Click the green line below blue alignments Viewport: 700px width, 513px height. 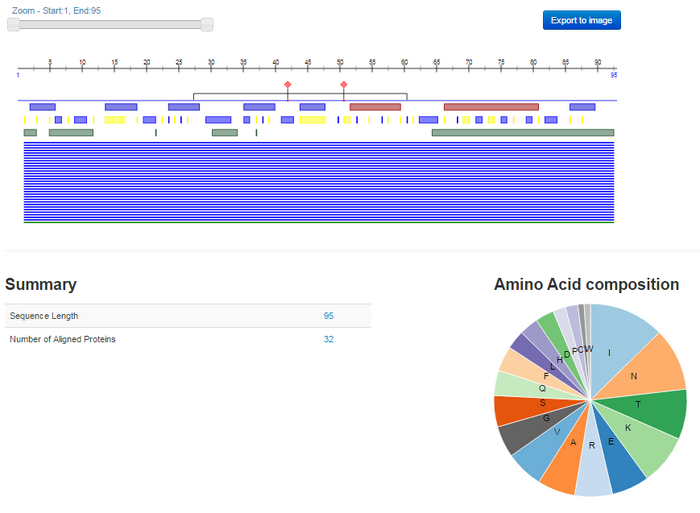[x=318, y=222]
